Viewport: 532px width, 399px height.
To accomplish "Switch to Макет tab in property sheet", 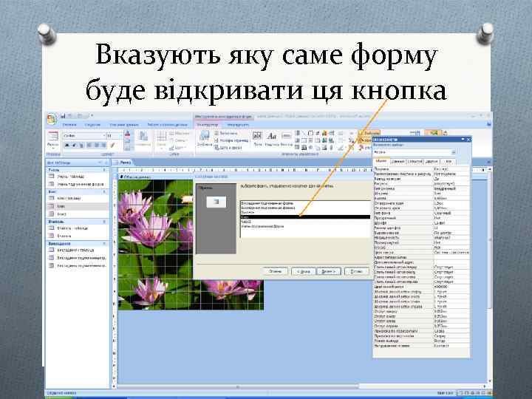I will [x=382, y=162].
